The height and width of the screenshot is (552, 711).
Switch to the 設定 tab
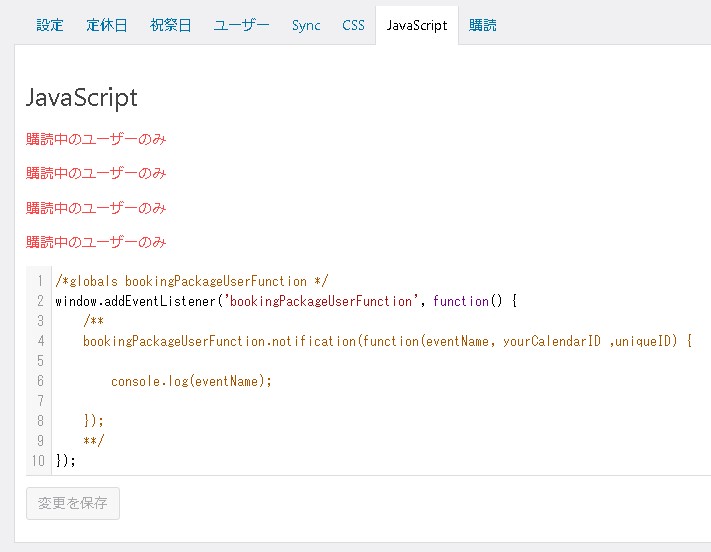(50, 25)
